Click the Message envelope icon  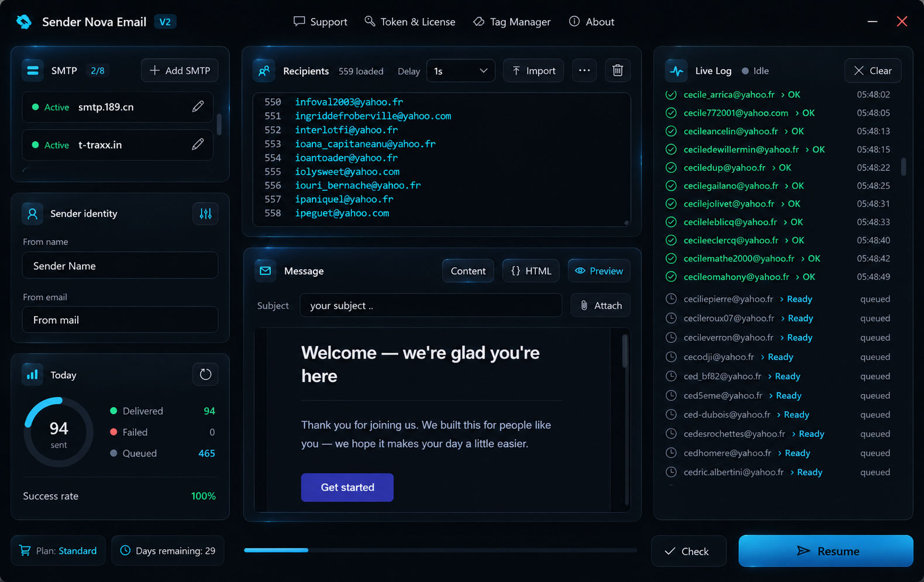[266, 271]
